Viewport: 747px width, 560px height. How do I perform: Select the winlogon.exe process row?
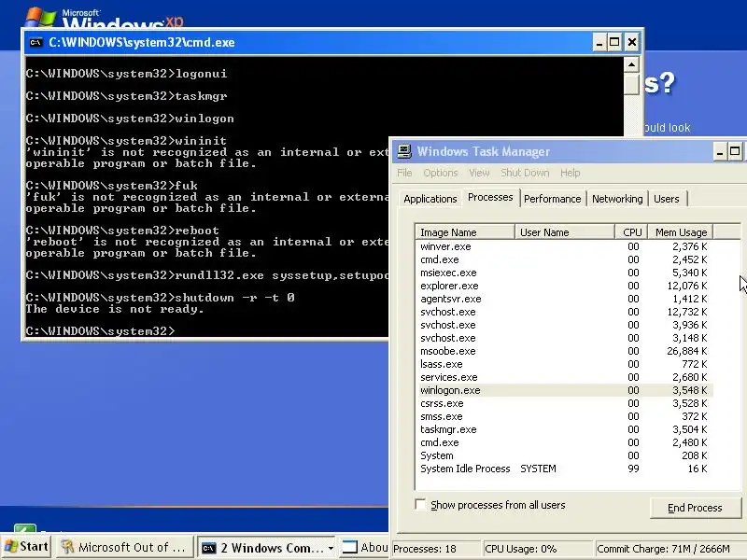tap(564, 390)
